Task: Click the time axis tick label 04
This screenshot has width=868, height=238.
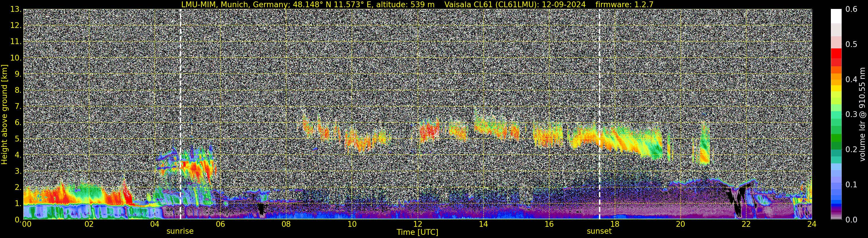Action: tap(155, 224)
